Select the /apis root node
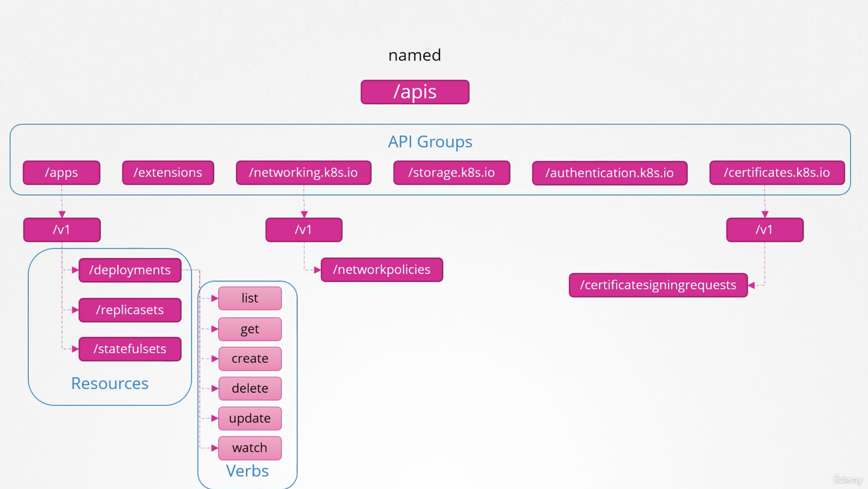Viewport: 868px width, 489px height. [x=415, y=92]
